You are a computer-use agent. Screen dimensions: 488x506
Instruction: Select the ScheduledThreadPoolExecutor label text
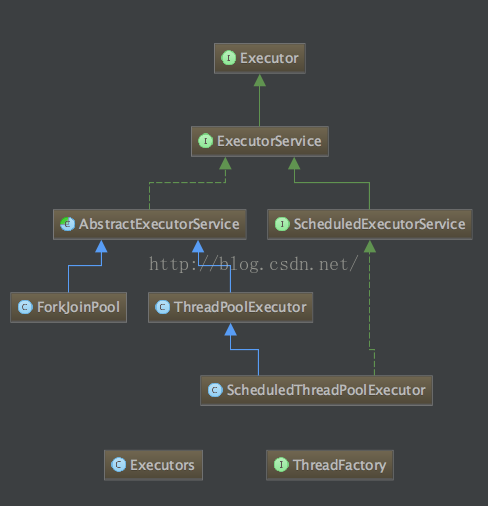point(326,390)
